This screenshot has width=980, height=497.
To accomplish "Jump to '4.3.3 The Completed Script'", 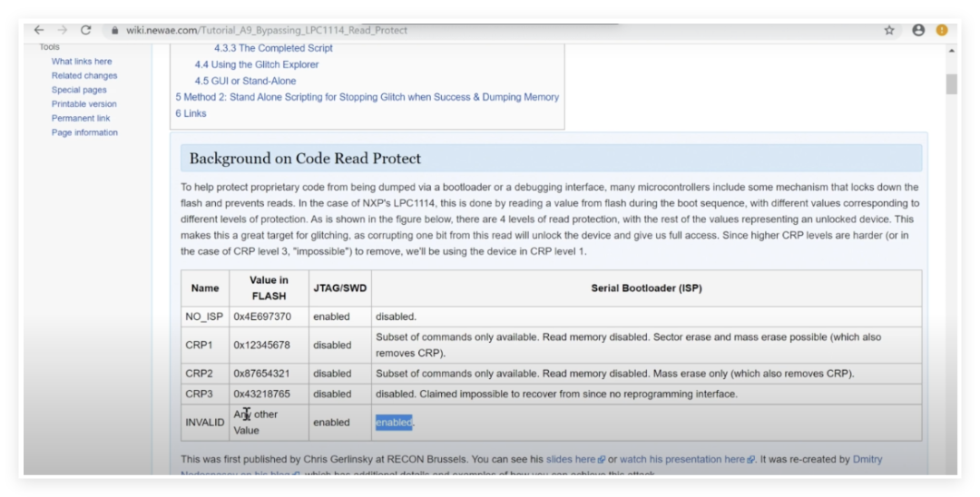I will [273, 48].
